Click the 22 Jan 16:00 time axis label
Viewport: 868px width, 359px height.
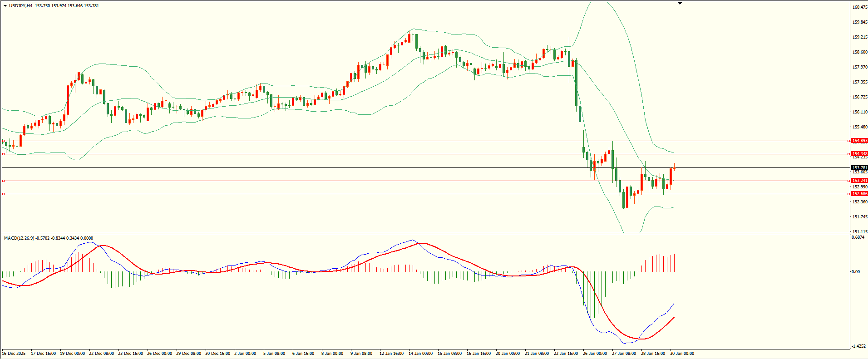566,354
